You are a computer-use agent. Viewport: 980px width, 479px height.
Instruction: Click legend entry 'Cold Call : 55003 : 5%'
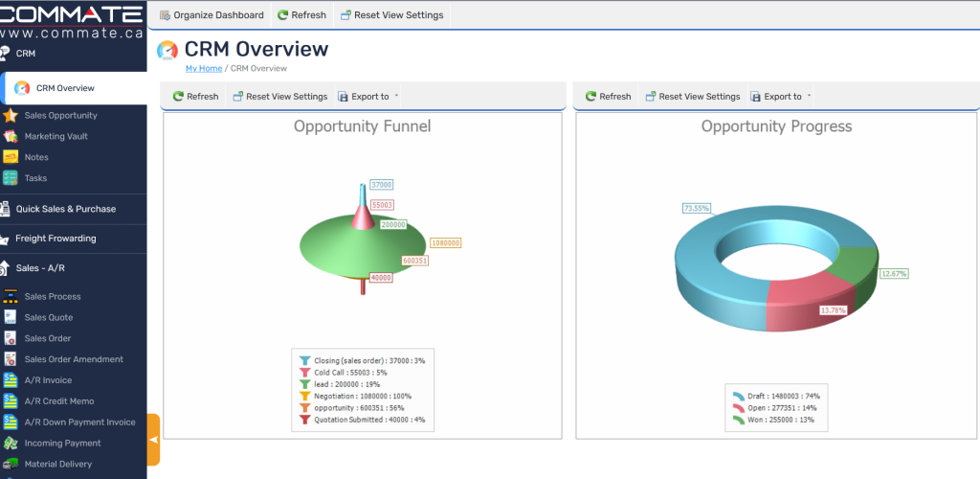[x=344, y=372]
